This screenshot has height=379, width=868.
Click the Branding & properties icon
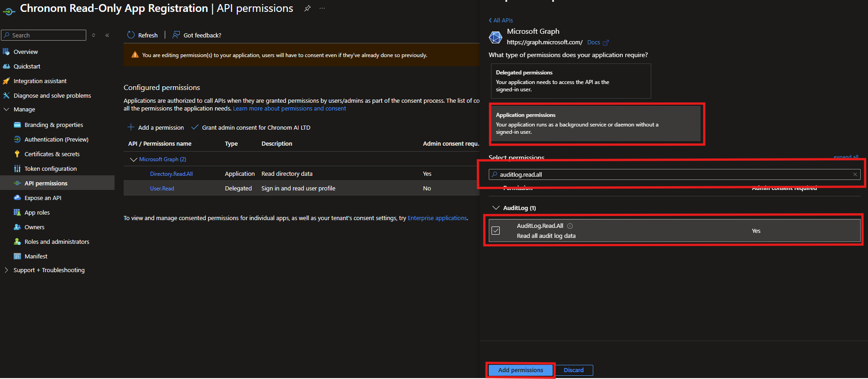17,125
